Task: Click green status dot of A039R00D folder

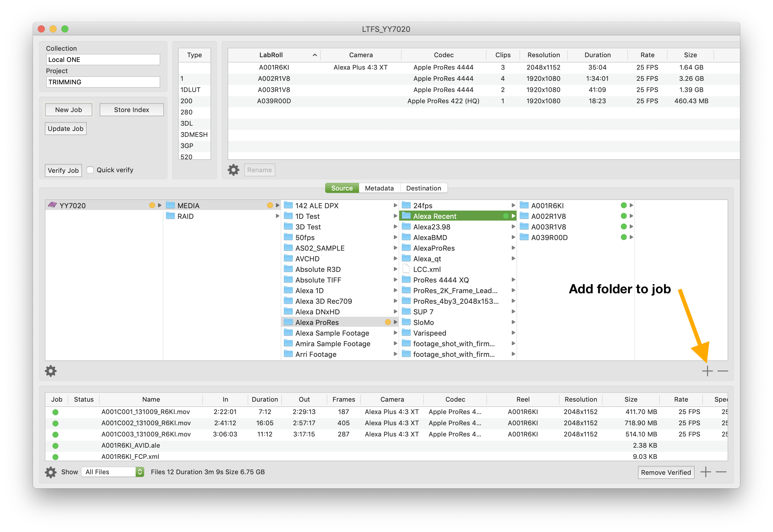Action: pyautogui.click(x=624, y=237)
